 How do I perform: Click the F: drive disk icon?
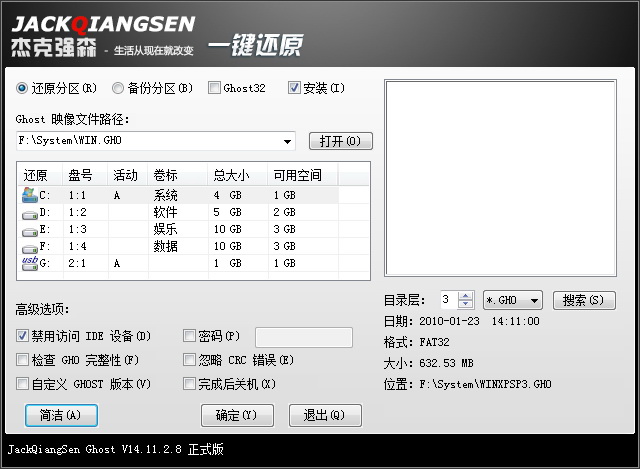[x=30, y=249]
